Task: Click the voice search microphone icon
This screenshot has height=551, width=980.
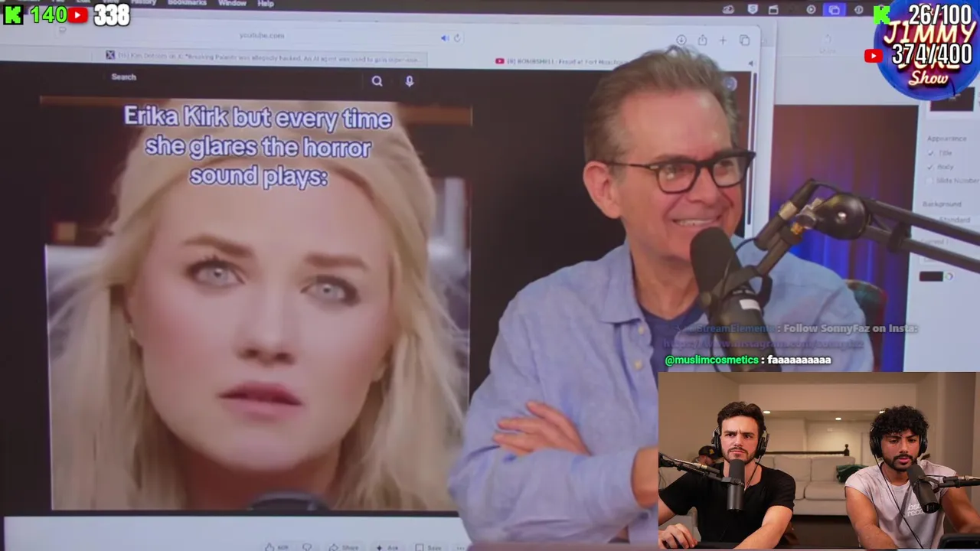Action: [x=410, y=81]
